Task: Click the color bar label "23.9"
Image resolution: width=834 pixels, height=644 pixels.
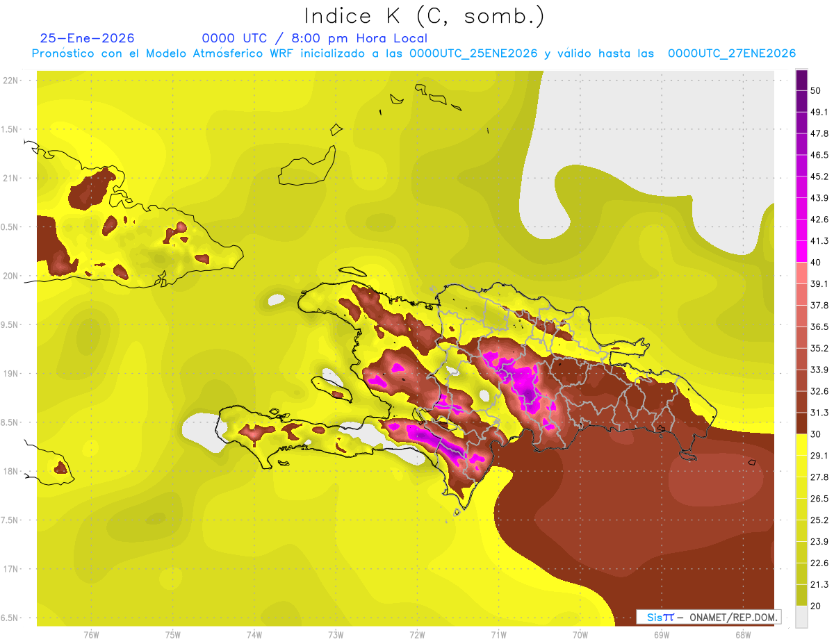Action: [x=819, y=541]
